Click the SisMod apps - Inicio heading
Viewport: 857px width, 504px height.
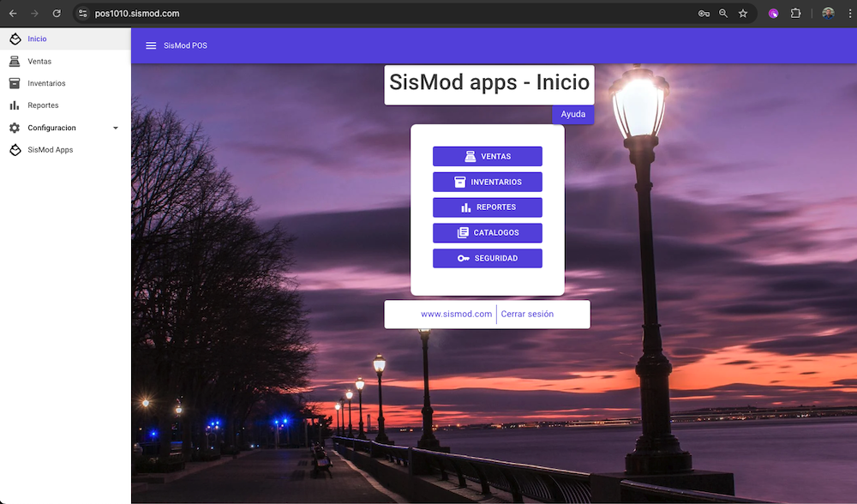[489, 82]
